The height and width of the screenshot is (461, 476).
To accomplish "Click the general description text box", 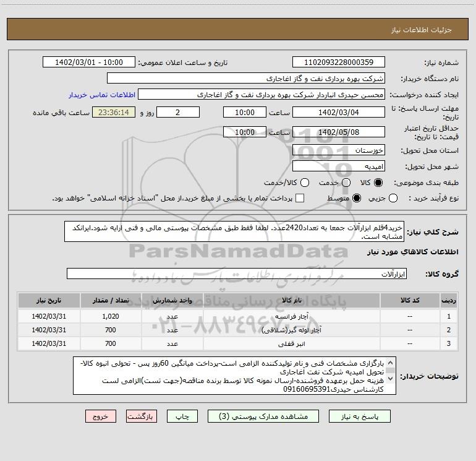I will coord(234,231).
